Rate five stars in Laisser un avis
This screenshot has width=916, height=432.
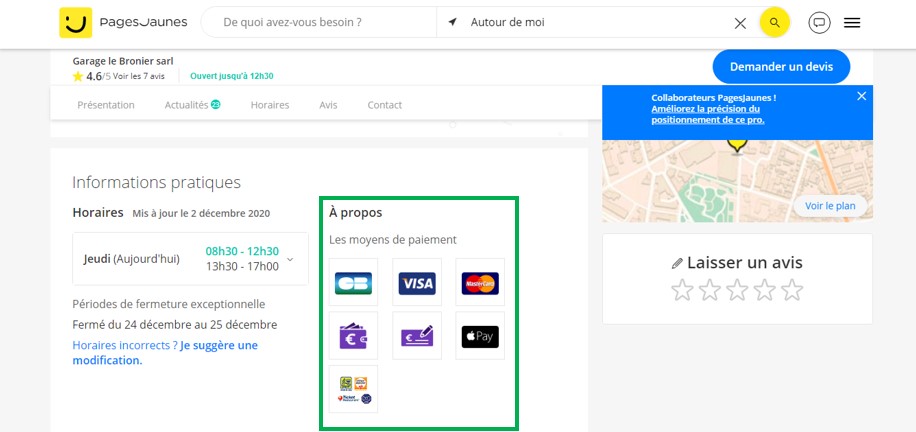coord(792,289)
